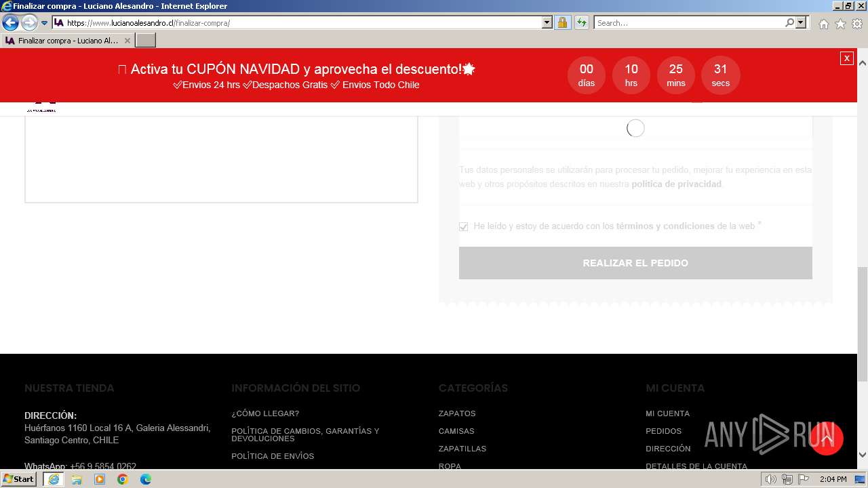Image resolution: width=868 pixels, height=488 pixels.
Task: Open the network tray icon
Action: point(787,479)
